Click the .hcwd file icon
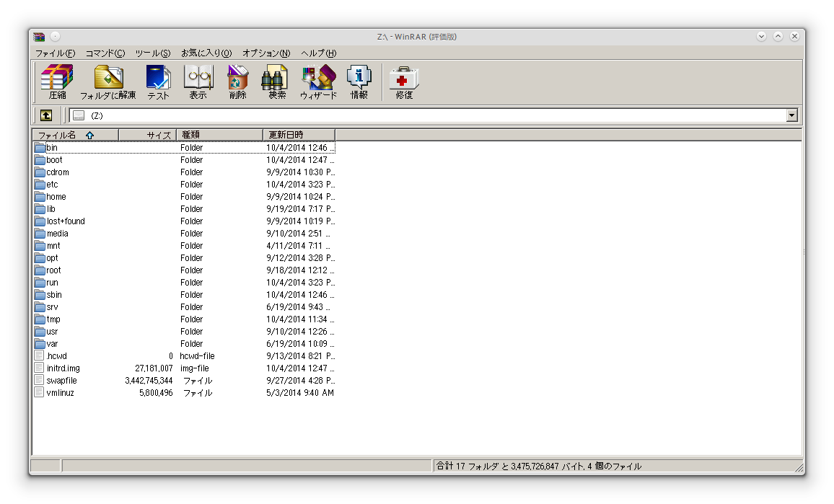The height and width of the screenshot is (504, 834). 40,355
